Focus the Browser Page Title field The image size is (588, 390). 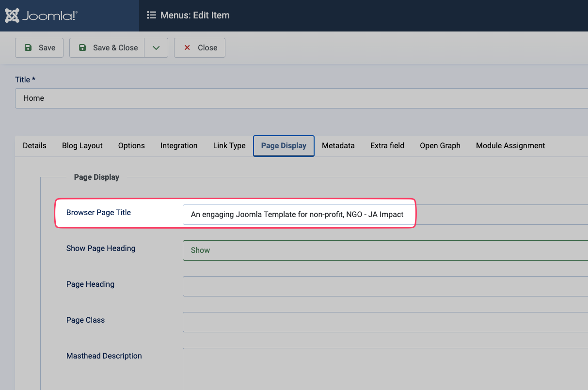tap(298, 215)
